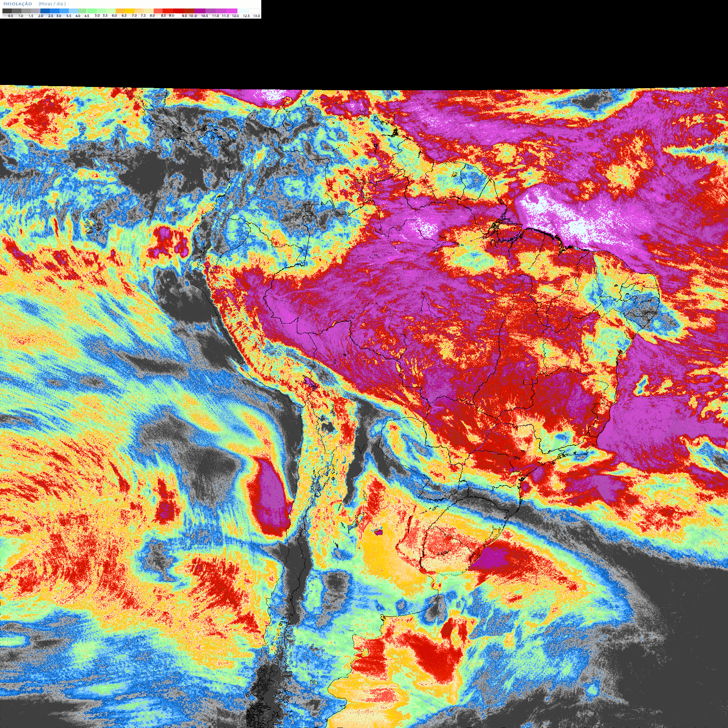Select the orange legend swatch above 6.5
The image size is (728, 728).
coord(120,11)
